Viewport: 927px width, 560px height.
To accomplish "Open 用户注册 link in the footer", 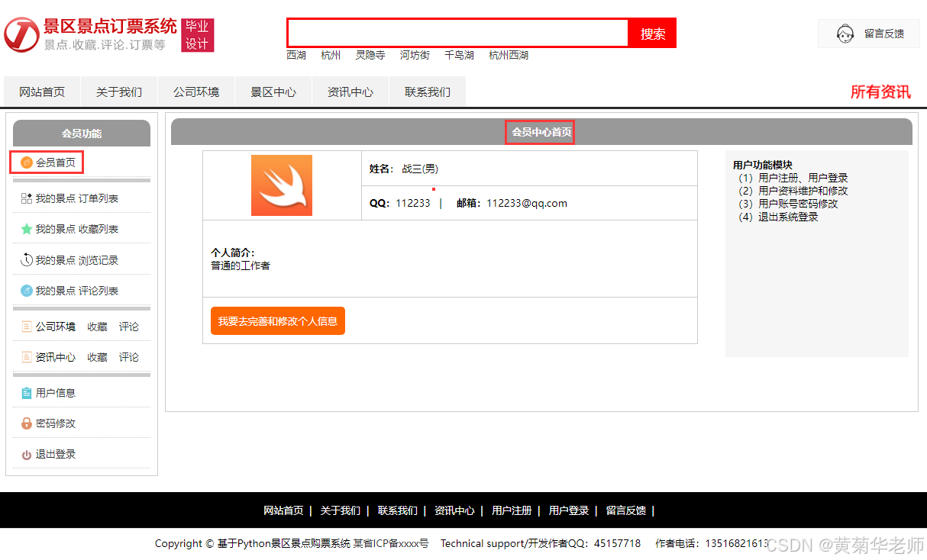I will click(x=512, y=510).
